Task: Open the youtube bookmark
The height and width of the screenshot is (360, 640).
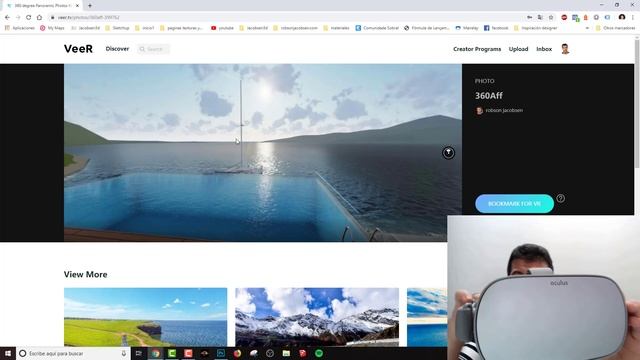Action: pos(222,28)
